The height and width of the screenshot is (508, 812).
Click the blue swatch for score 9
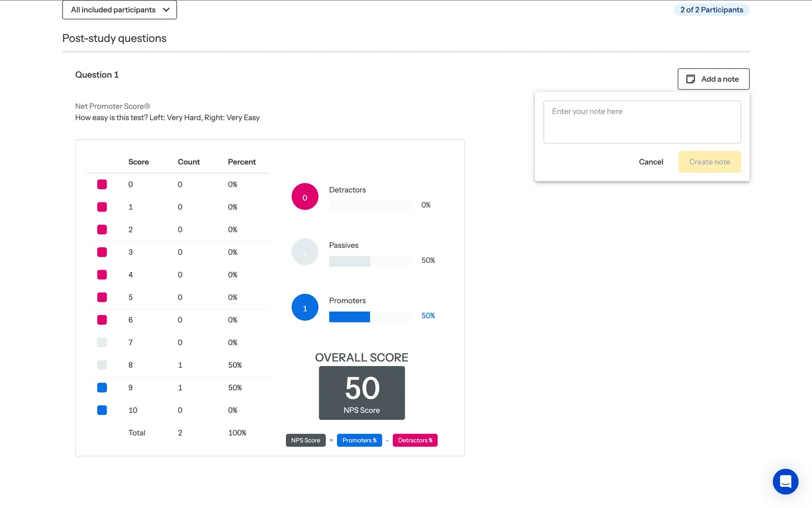coord(102,388)
